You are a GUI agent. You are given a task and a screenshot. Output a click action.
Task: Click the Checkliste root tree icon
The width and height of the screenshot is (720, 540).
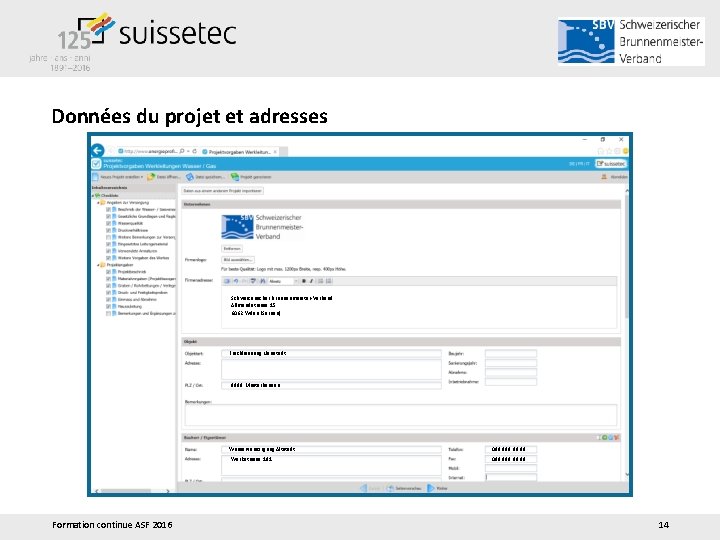point(98,196)
